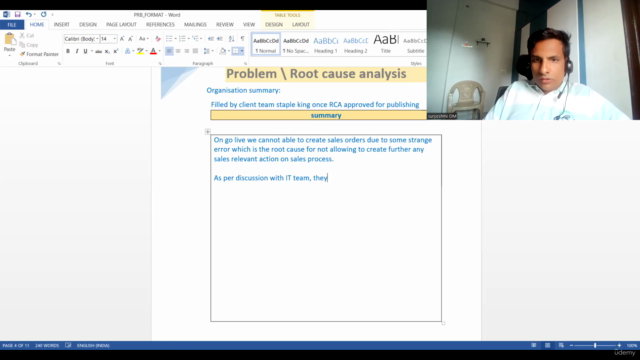Open the font size dropdown
The height and width of the screenshot is (360, 640).
(114, 39)
